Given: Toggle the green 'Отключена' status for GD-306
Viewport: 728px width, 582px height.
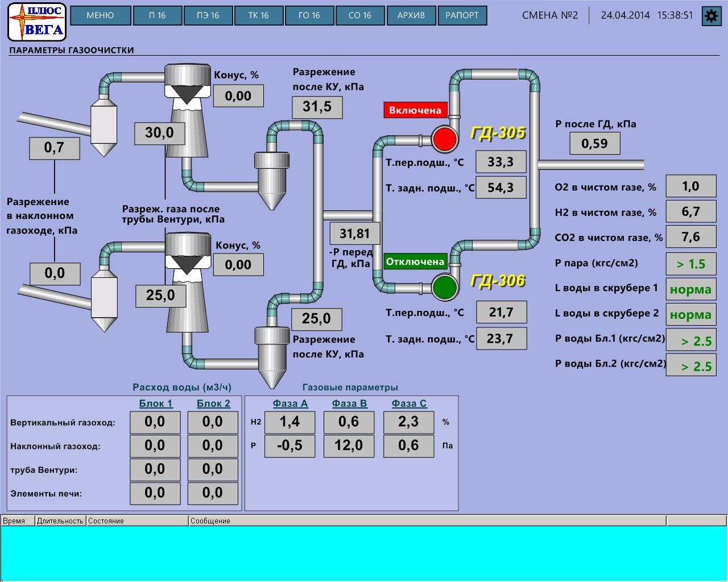Looking at the screenshot, I should (x=415, y=261).
